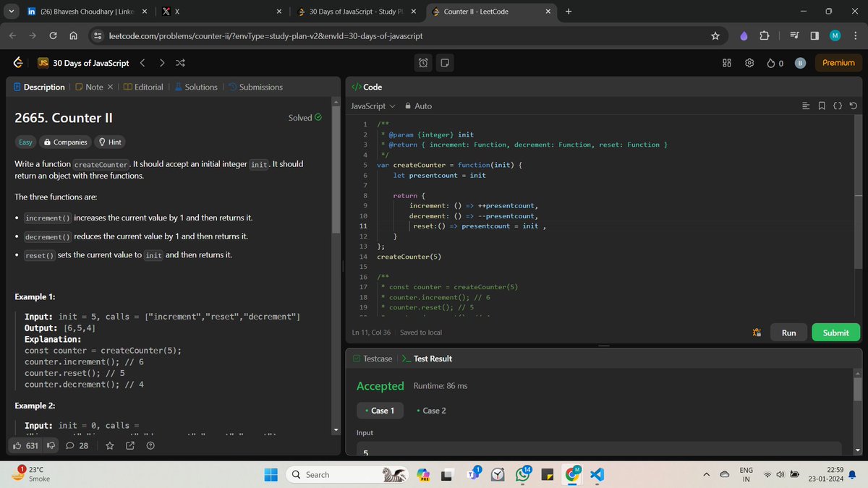This screenshot has width=868, height=488.
Task: Click the Run button
Action: [788, 333]
